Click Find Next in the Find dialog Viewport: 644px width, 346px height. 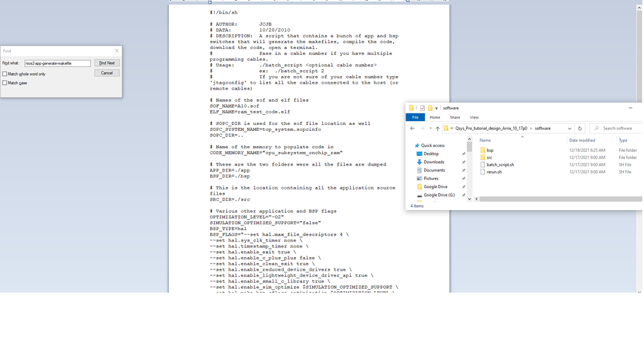(107, 62)
